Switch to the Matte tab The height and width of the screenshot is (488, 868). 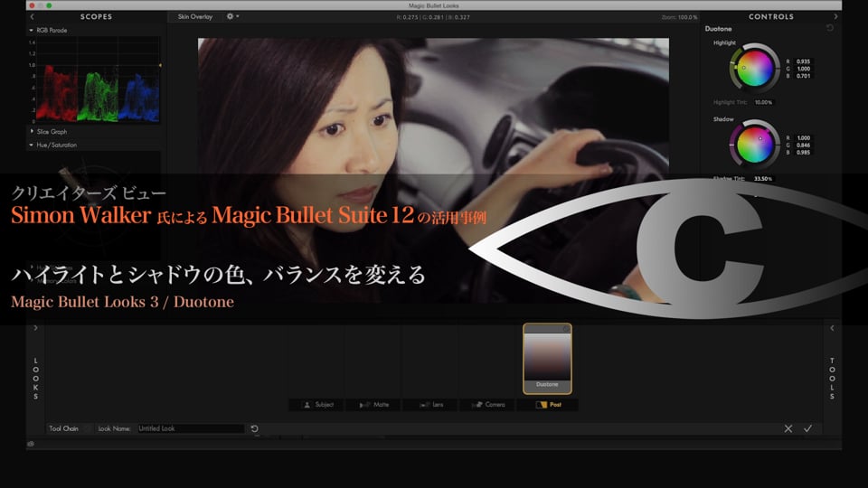[374, 405]
